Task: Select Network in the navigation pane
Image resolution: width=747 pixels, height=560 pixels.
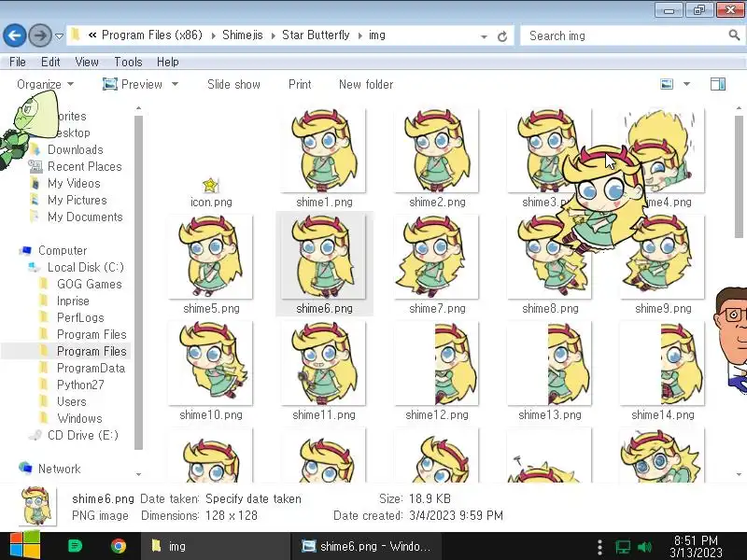Action: [59, 469]
